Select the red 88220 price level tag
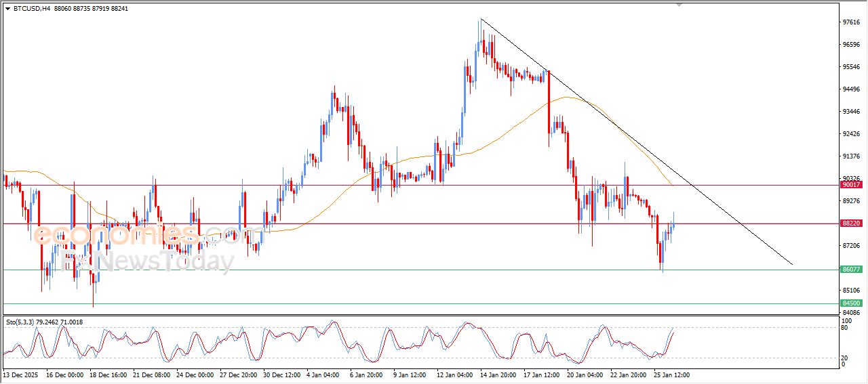The height and width of the screenshot is (384, 868). pos(851,223)
